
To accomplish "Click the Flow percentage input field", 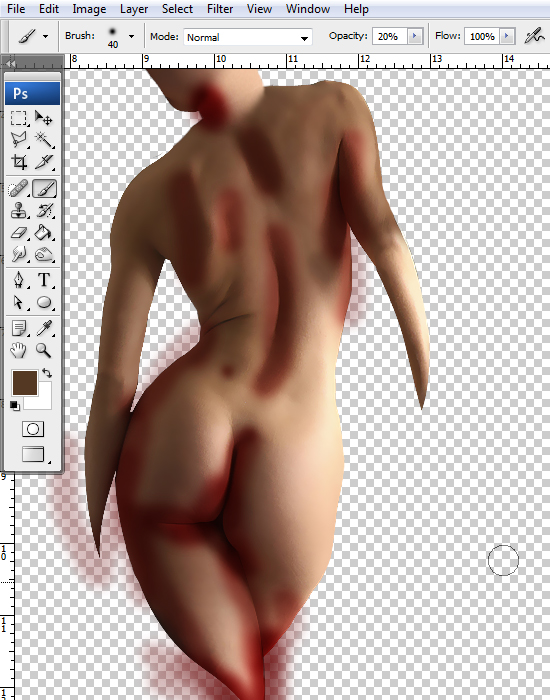I will 482,36.
